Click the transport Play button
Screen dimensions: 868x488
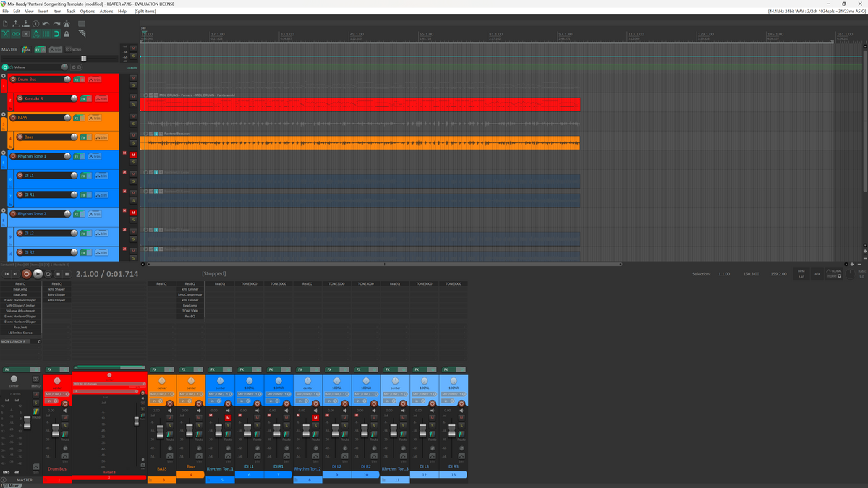[38, 274]
